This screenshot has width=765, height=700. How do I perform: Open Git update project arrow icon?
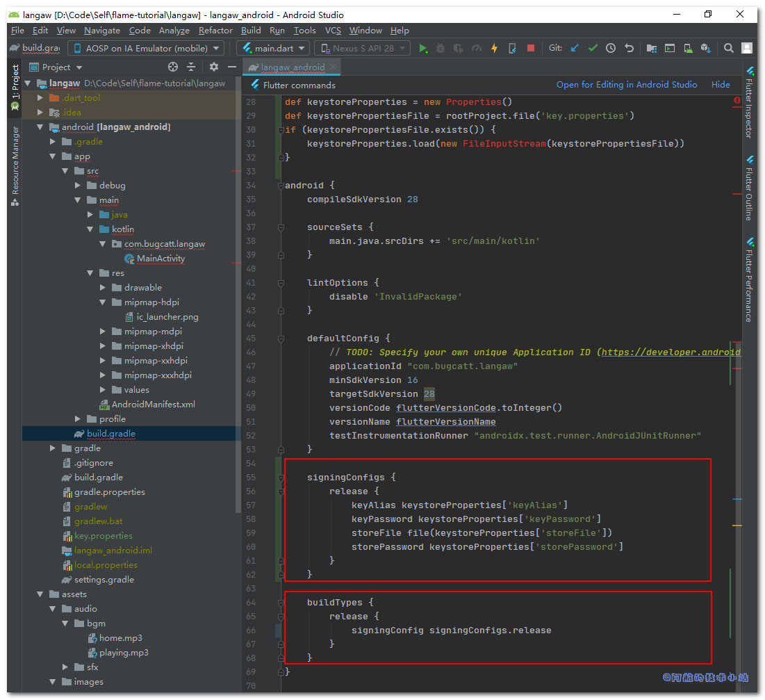tap(575, 48)
